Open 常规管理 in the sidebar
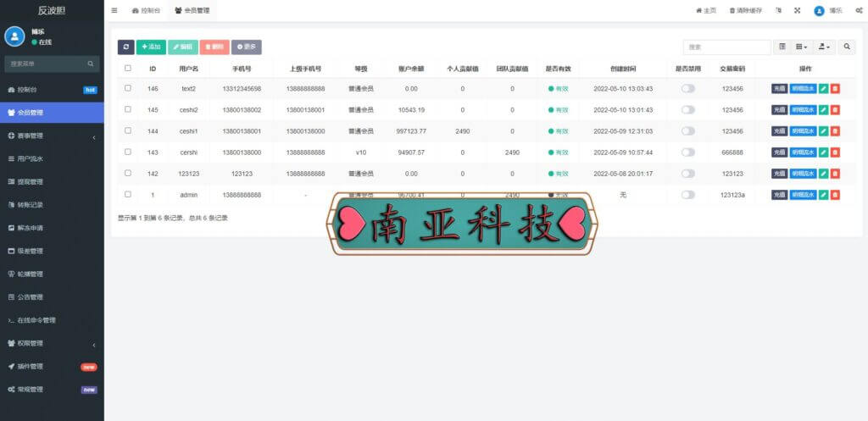This screenshot has width=868, height=421. 52,390
